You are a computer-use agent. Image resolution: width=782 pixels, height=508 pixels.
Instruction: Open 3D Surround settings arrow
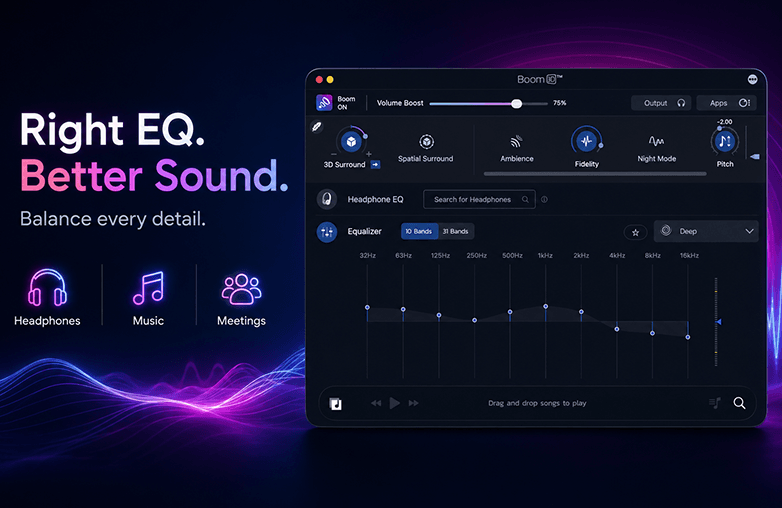376,165
